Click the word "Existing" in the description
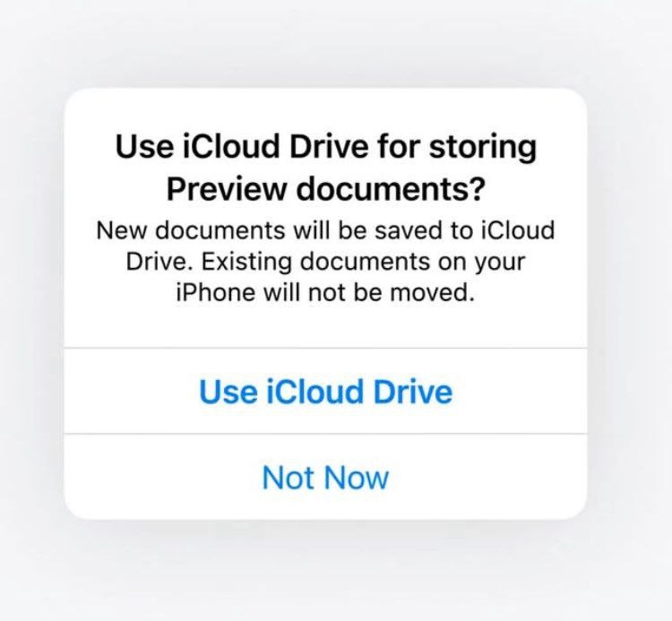Screen dimensions: 672x621 coord(246,262)
